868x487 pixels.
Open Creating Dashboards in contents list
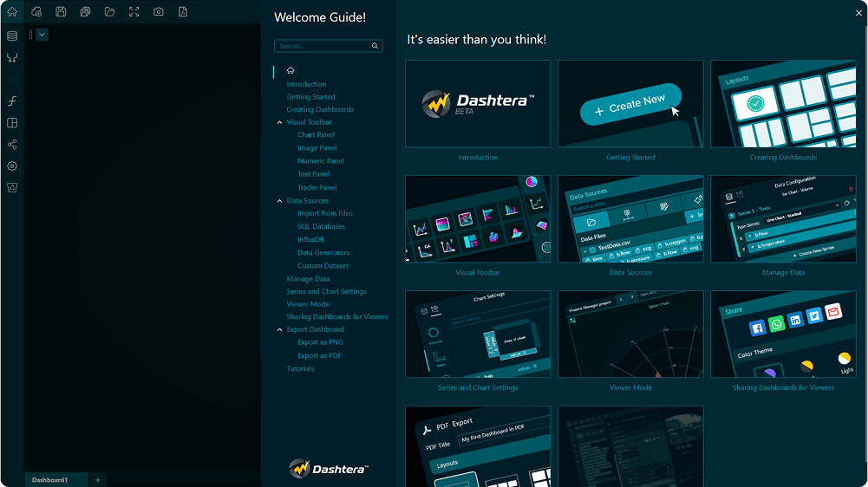320,109
